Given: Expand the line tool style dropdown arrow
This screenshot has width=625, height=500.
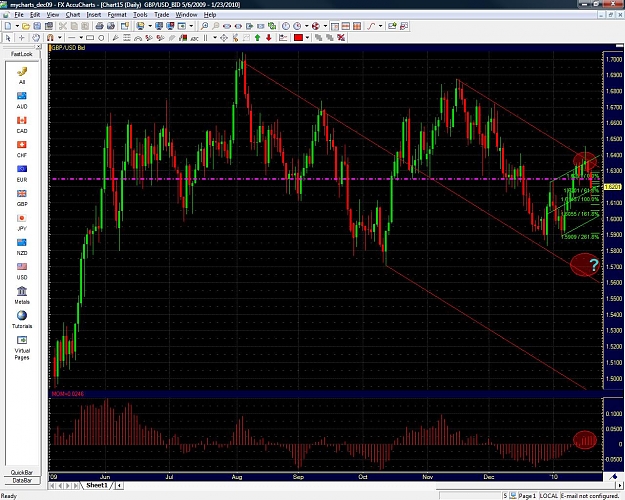Looking at the screenshot, I should (x=81, y=38).
